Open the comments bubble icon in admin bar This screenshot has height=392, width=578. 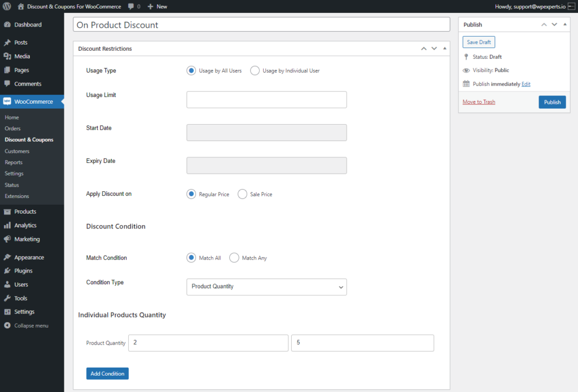coord(131,7)
